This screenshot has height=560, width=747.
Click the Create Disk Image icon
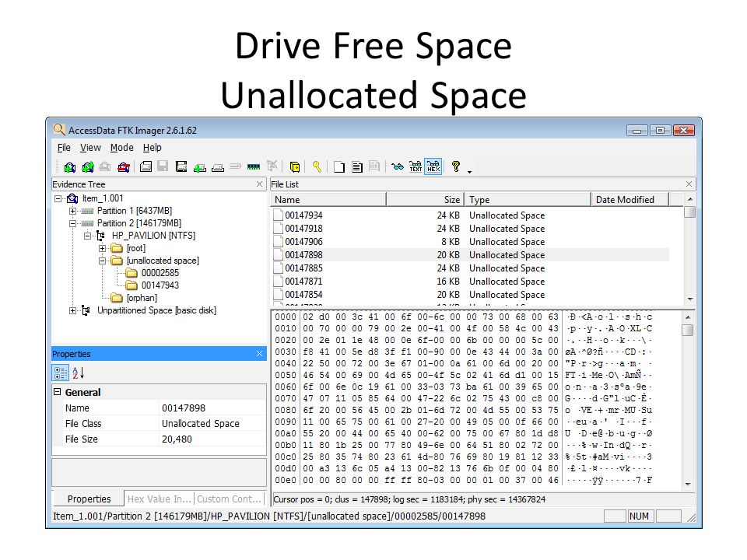coord(146,166)
